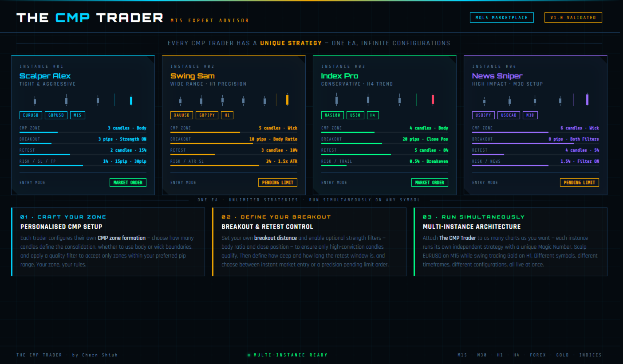Image resolution: width=623 pixels, height=364 pixels.
Task: Click the "Personalised CMP Setup" heading
Action: [x=61, y=227]
